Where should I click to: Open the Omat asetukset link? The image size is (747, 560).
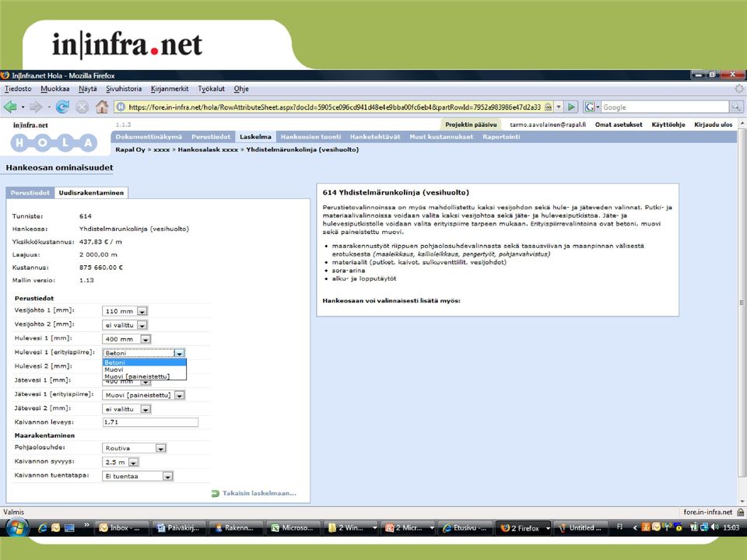pyautogui.click(x=619, y=124)
